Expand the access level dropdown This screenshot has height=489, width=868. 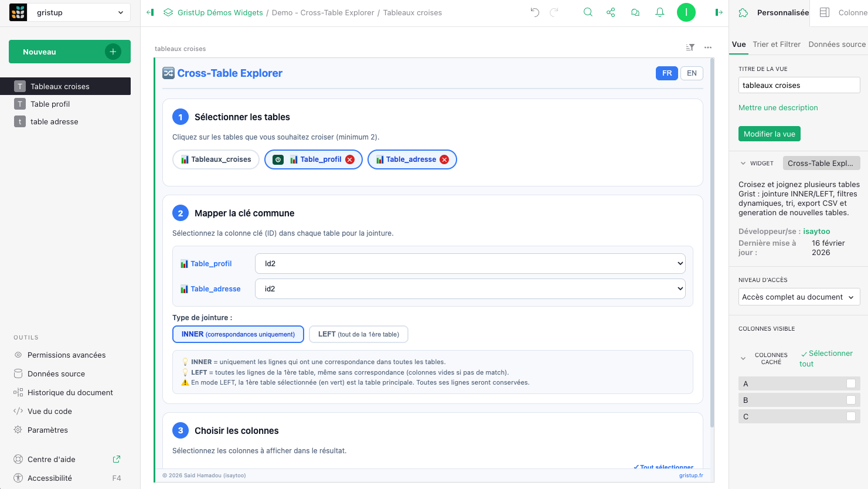[x=798, y=297]
